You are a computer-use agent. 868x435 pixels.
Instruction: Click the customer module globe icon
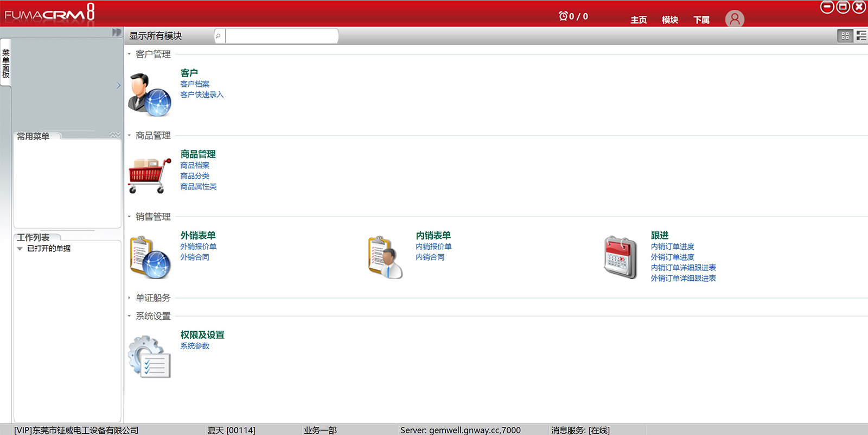click(x=150, y=94)
